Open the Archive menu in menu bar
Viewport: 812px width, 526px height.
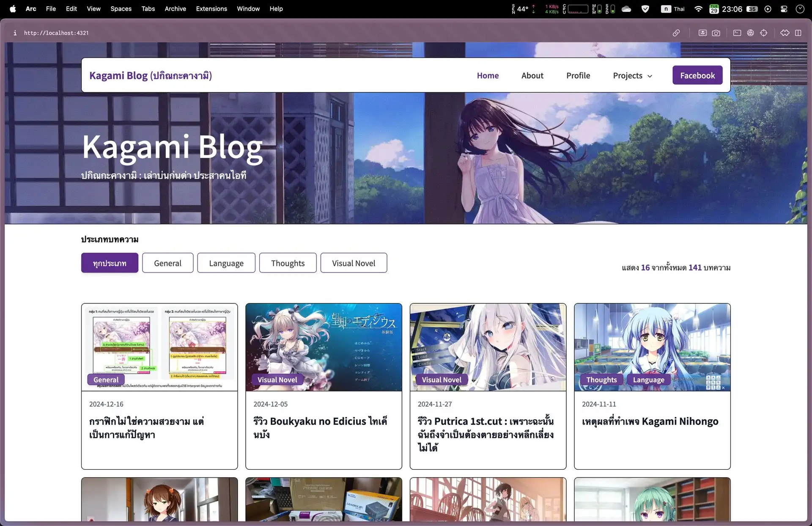tap(175, 9)
